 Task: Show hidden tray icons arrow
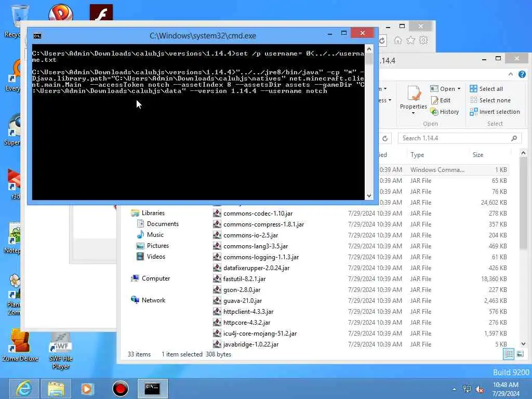(454, 390)
